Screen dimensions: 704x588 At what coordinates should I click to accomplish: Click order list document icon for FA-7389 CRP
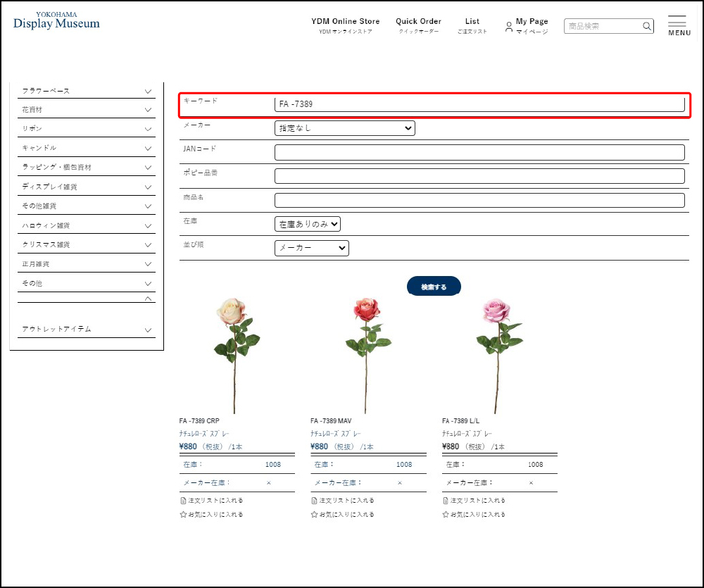[x=183, y=501]
